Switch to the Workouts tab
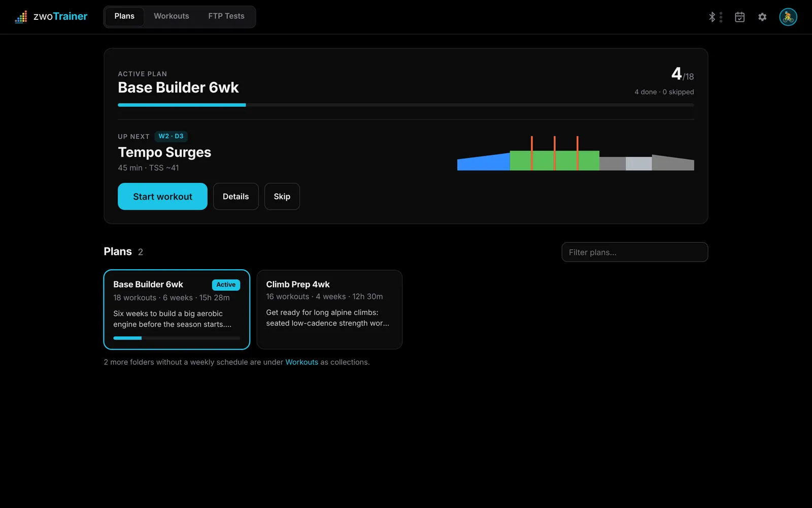 pos(172,16)
